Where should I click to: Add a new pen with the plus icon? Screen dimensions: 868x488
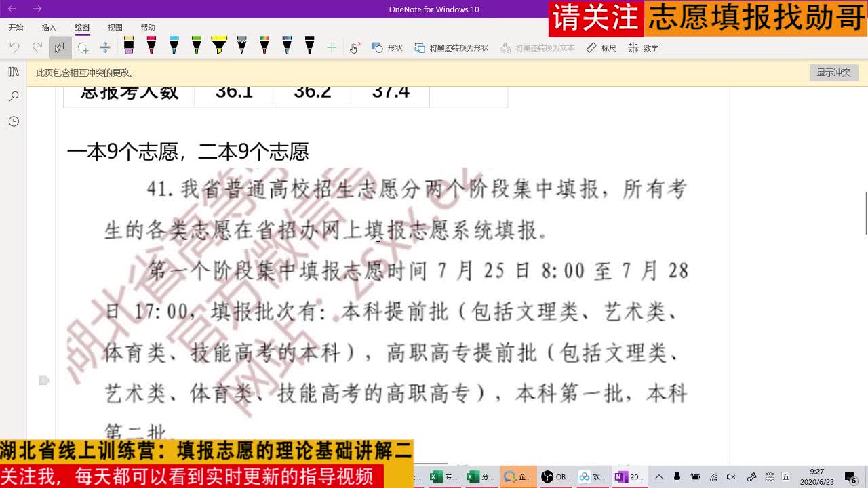332,47
